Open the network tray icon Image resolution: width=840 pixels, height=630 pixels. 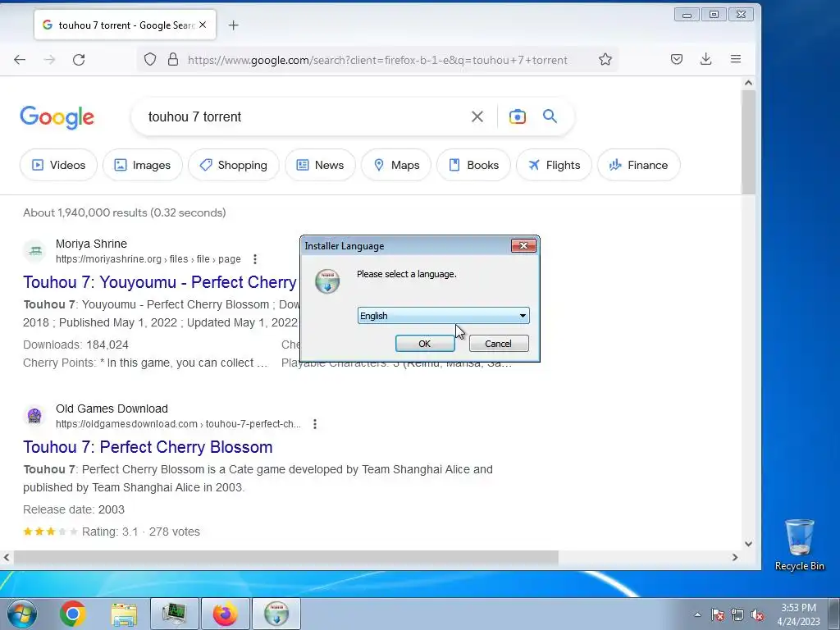(737, 614)
